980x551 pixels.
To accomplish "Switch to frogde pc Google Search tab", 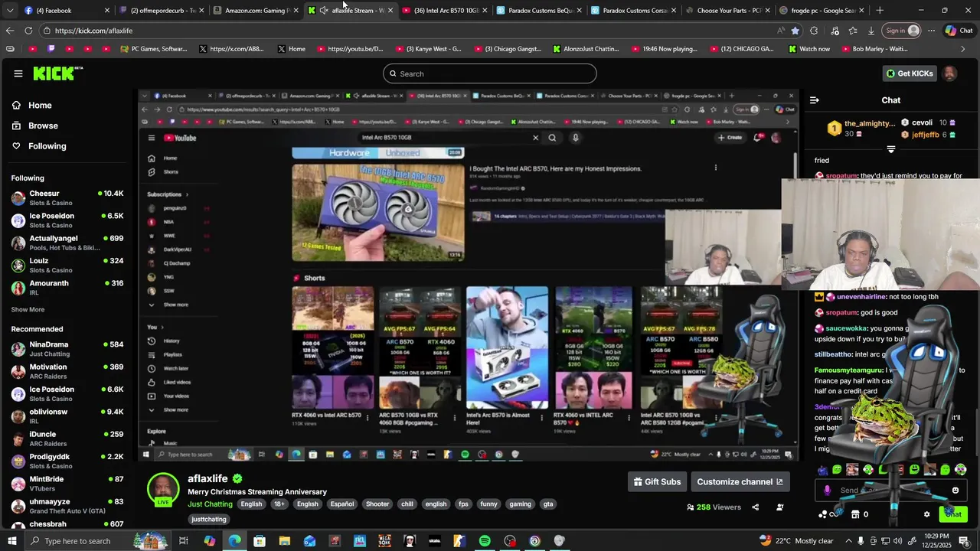I will click(x=822, y=10).
